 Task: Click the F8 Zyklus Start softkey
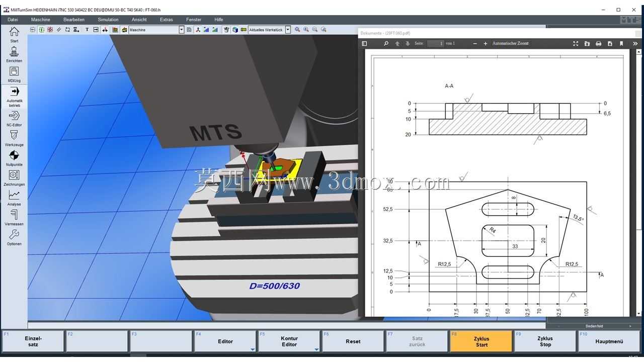pyautogui.click(x=481, y=341)
